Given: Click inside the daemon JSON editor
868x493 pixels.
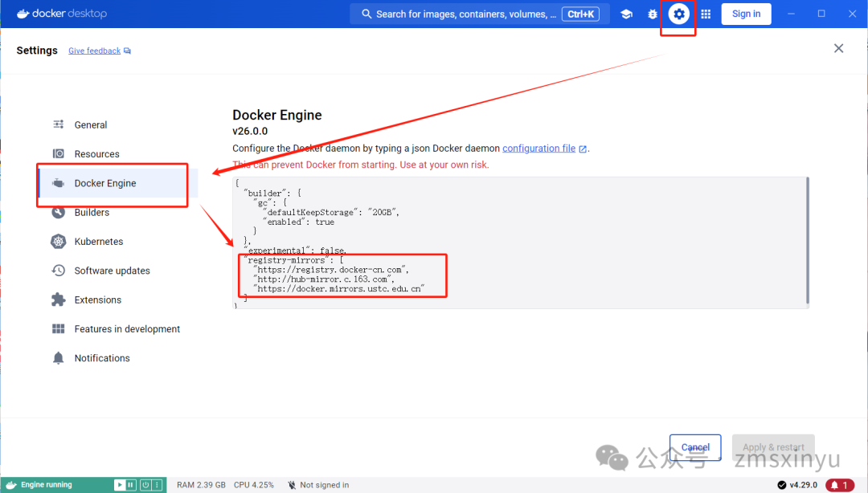Looking at the screenshot, I should point(520,242).
